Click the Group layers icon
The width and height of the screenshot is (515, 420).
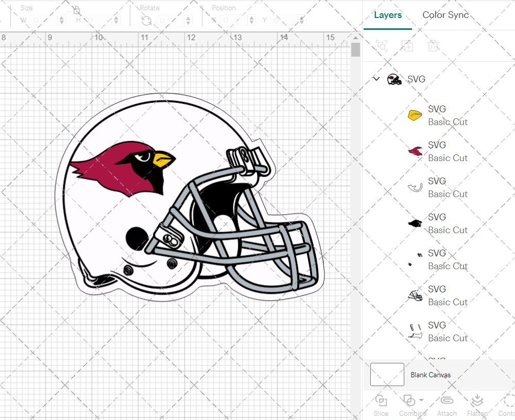coord(382,46)
